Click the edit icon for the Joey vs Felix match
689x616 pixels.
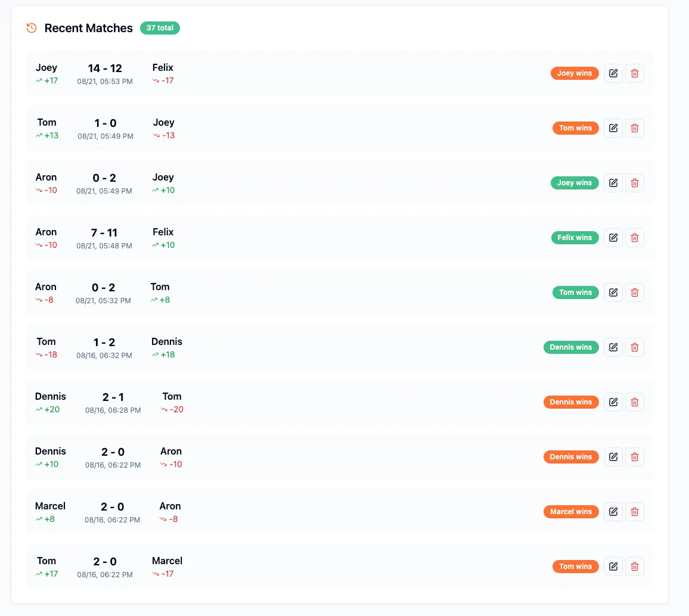coord(613,73)
